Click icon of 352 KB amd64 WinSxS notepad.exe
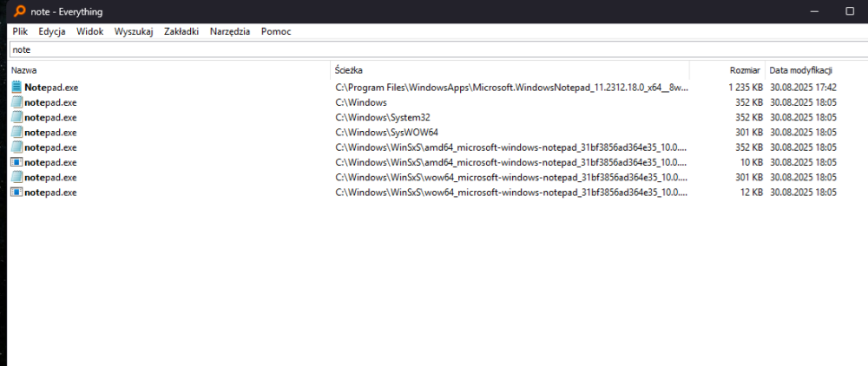The image size is (868, 366). point(17,147)
